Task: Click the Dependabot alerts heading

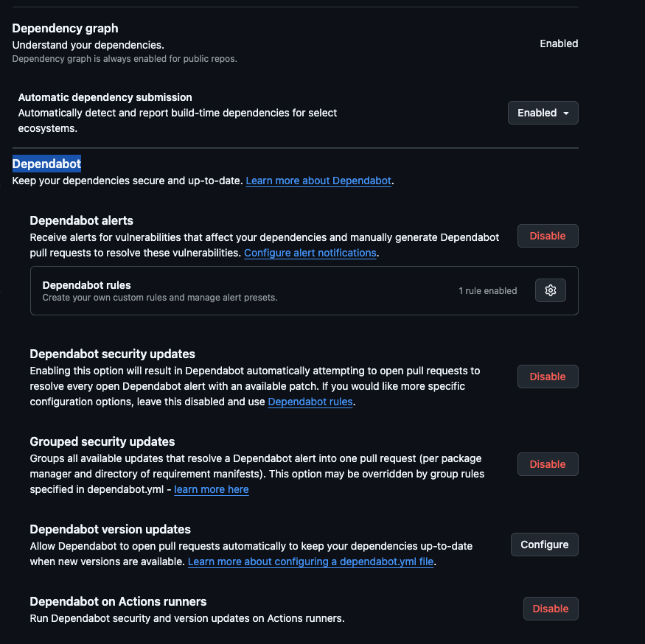Action: (81, 220)
